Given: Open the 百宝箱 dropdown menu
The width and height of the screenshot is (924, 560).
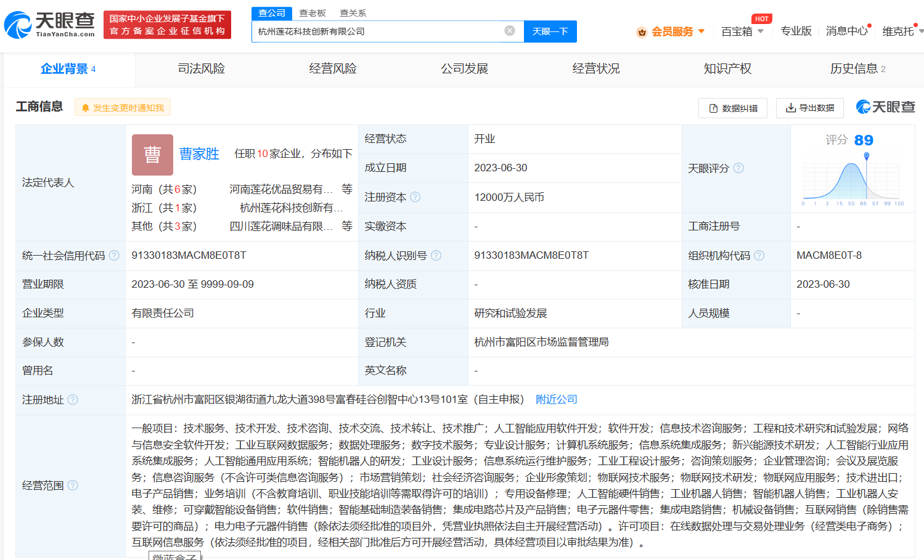Looking at the screenshot, I should point(742,31).
